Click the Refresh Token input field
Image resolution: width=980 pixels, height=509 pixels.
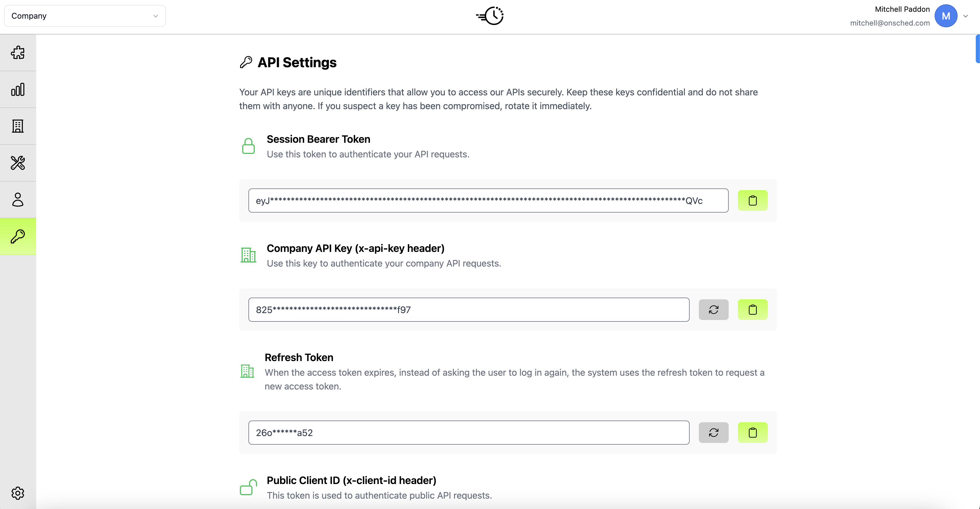coord(468,433)
